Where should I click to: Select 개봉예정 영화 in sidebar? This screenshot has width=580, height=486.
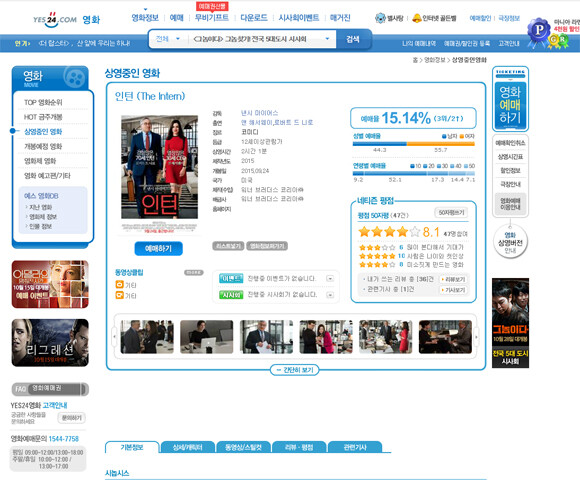click(43, 146)
